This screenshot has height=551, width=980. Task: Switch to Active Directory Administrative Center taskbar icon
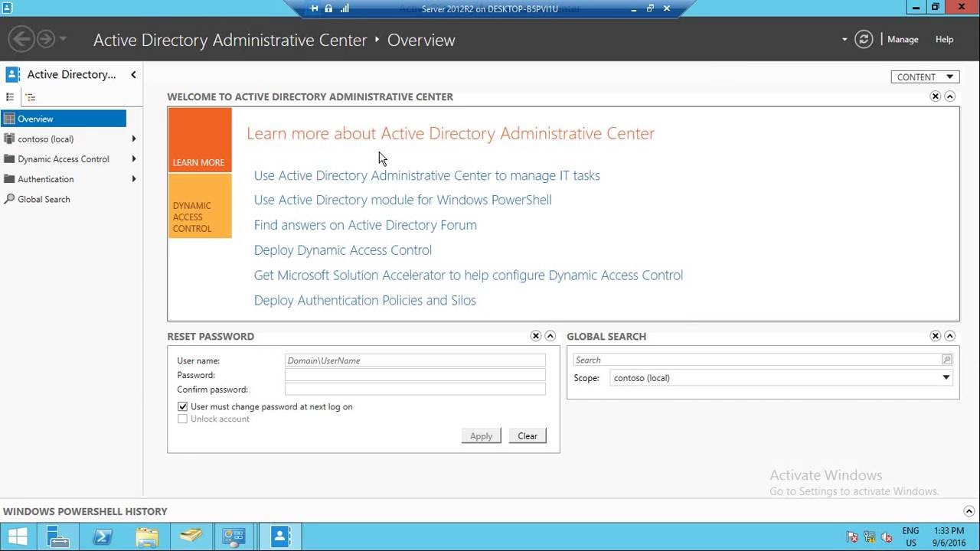280,536
